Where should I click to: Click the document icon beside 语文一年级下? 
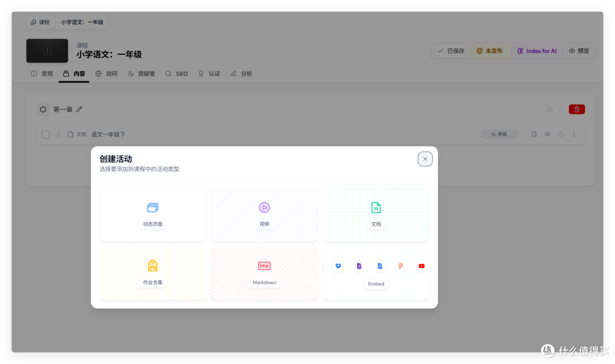click(70, 134)
